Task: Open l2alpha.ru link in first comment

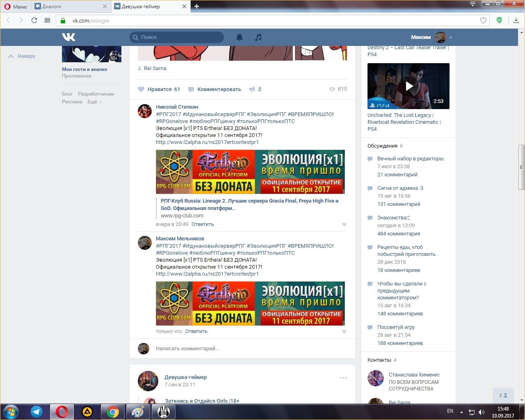Action: coord(207,142)
